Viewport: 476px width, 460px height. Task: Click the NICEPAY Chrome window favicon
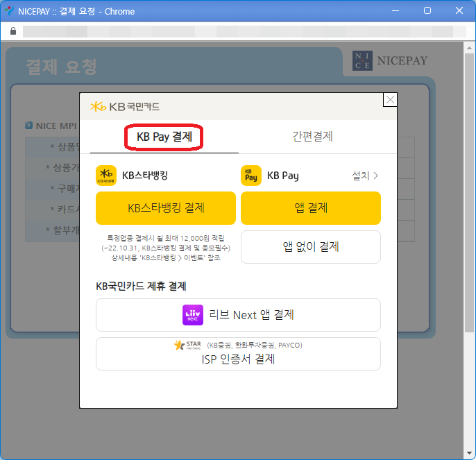(x=9, y=11)
